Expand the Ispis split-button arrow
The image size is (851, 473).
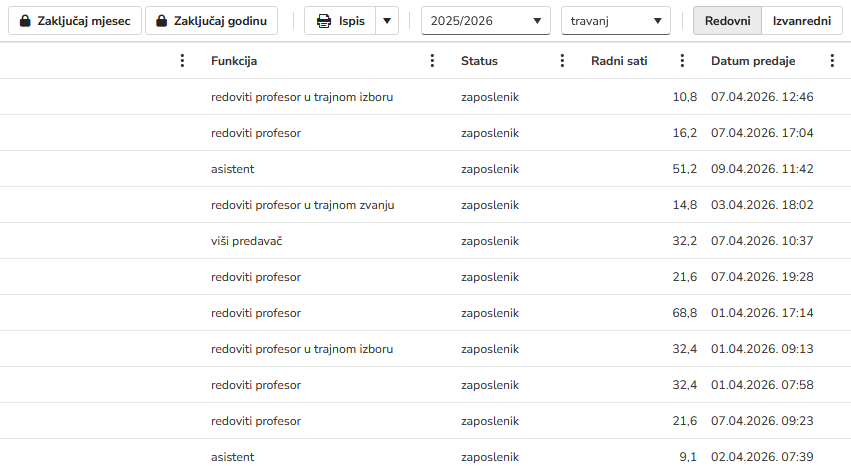point(387,21)
